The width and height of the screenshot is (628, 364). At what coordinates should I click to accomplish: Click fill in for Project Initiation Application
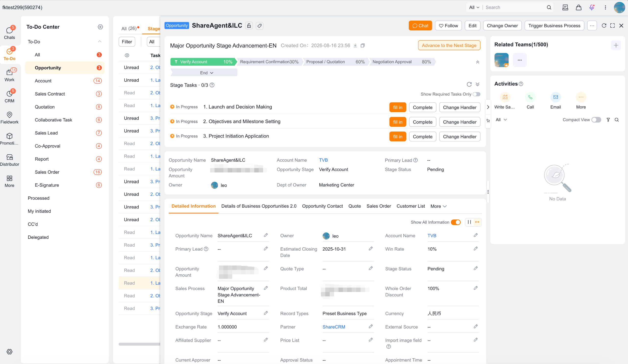click(x=398, y=137)
